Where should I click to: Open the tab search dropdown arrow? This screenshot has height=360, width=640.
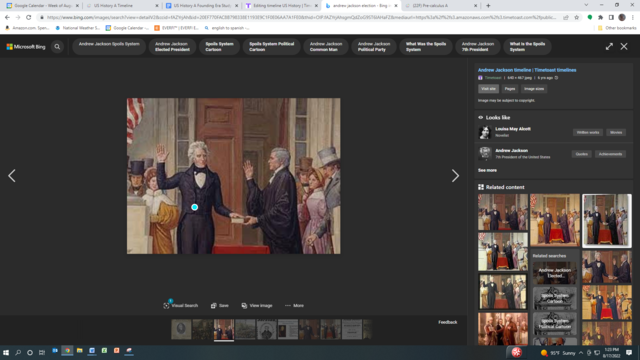[x=586, y=5]
